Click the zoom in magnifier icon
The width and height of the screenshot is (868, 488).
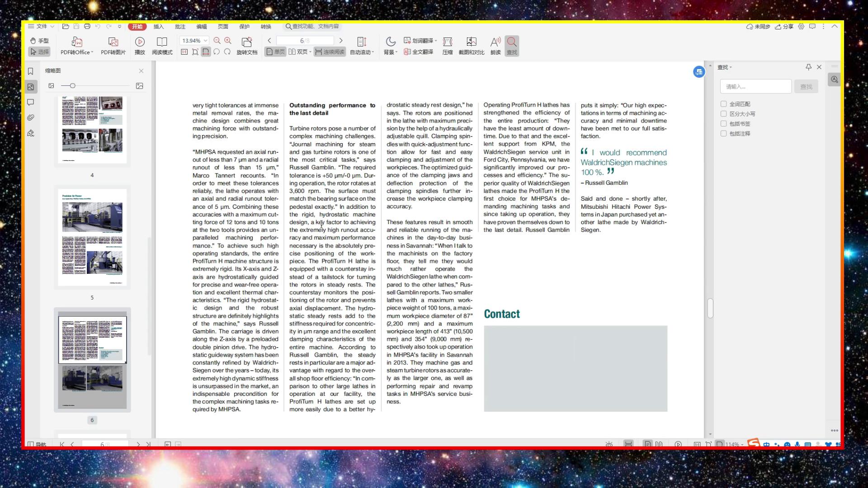[x=228, y=41]
